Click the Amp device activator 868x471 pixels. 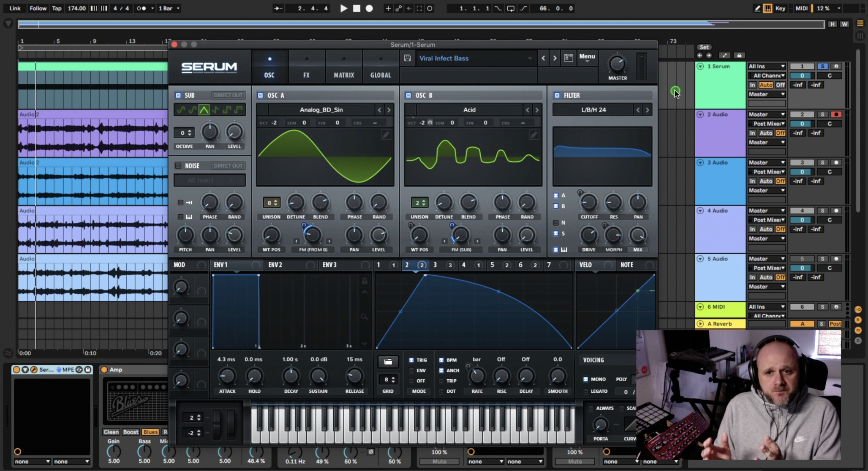pos(104,370)
